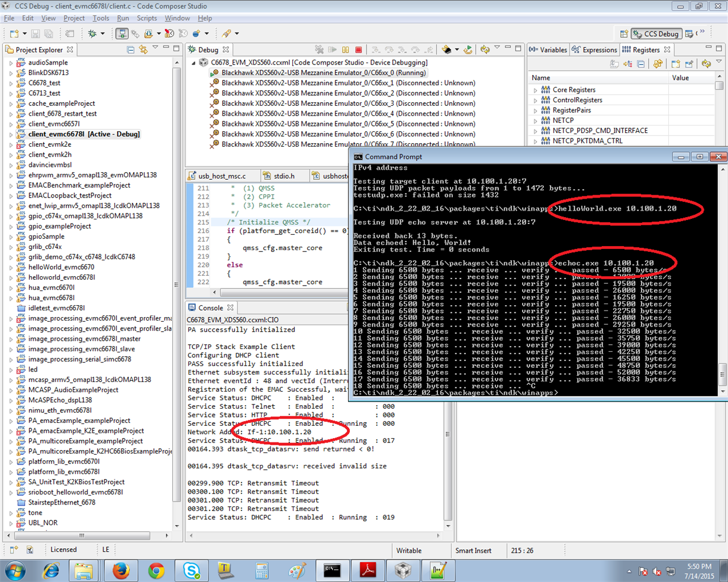Select the ControlRegisters group
This screenshot has width=728, height=582.
point(577,101)
